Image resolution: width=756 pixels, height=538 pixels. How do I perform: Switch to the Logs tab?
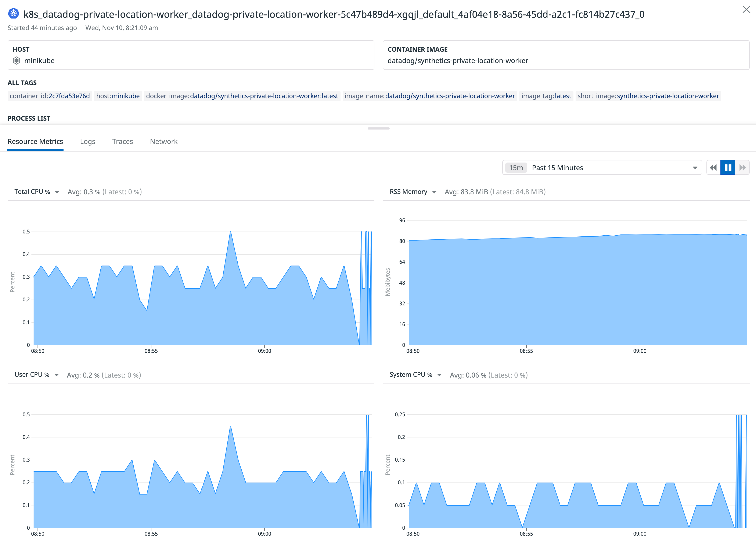pos(87,141)
